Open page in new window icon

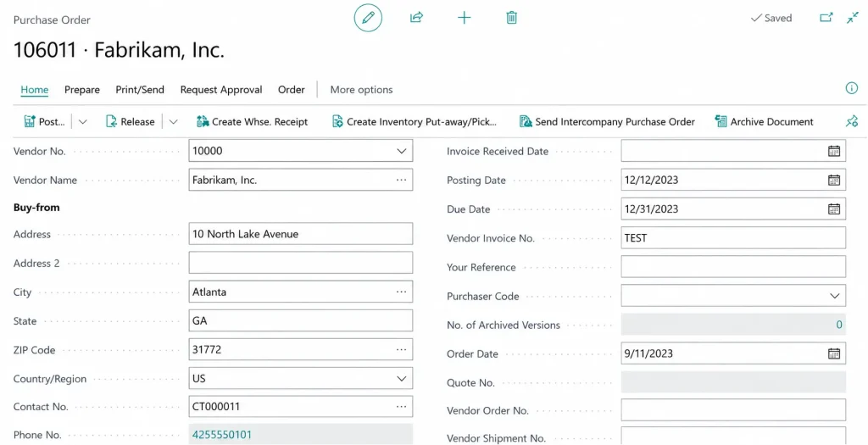(826, 18)
